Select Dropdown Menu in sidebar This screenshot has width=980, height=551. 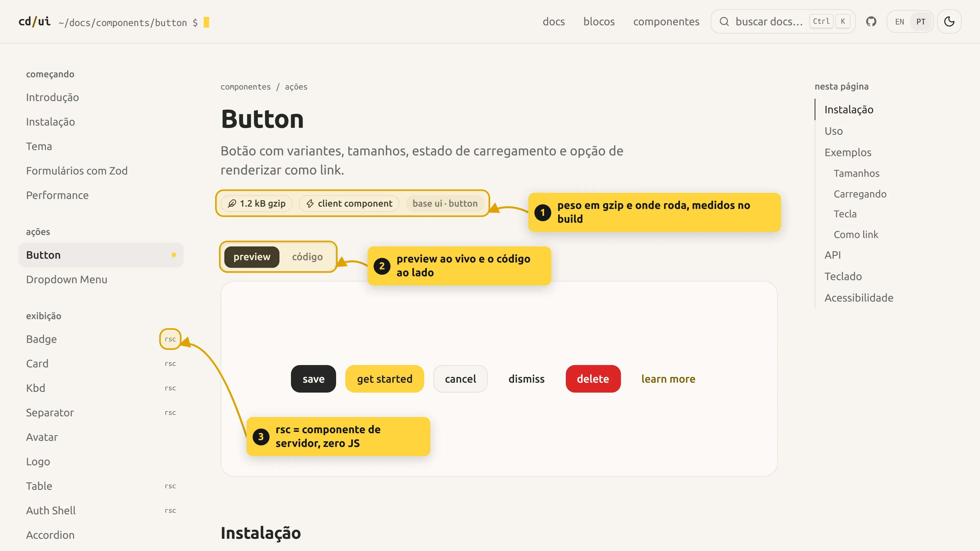[x=101, y=280]
